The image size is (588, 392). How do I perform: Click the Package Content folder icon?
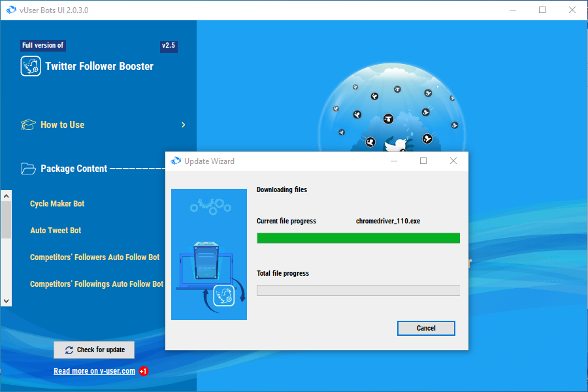[x=28, y=169]
